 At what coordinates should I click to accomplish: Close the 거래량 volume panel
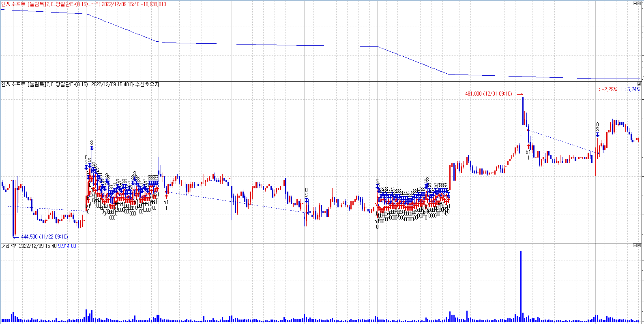640,245
